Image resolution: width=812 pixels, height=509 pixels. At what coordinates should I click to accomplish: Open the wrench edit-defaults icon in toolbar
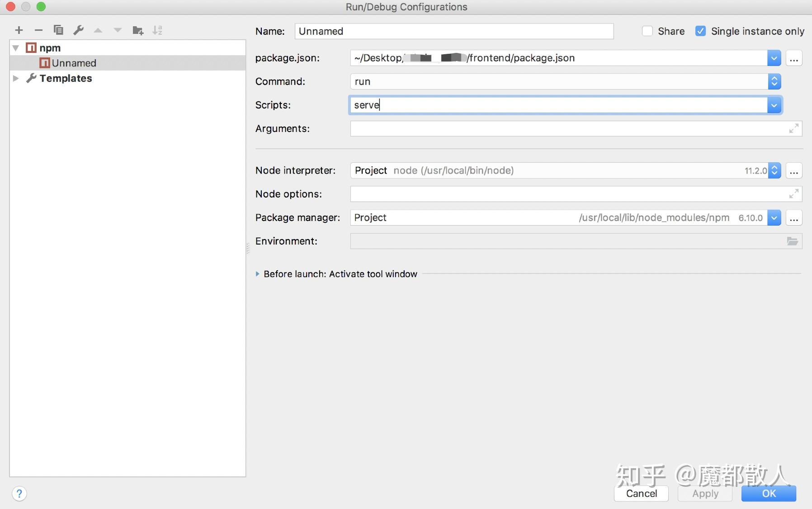pos(78,30)
